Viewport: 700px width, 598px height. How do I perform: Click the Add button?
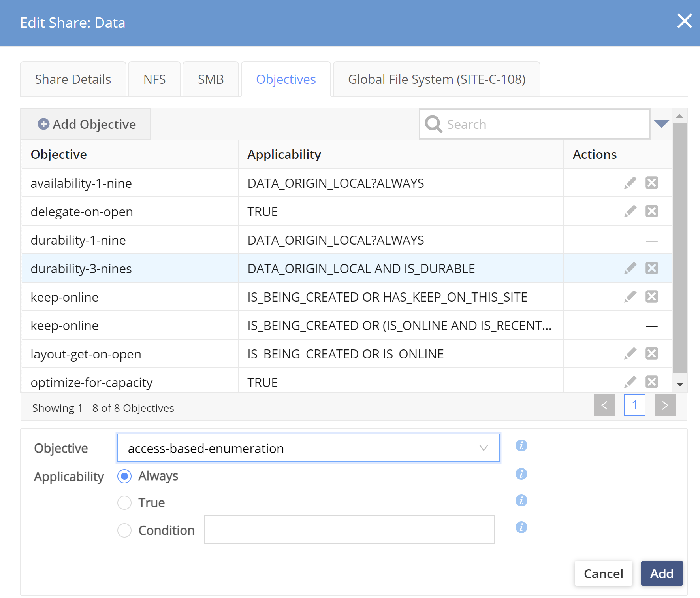662,573
